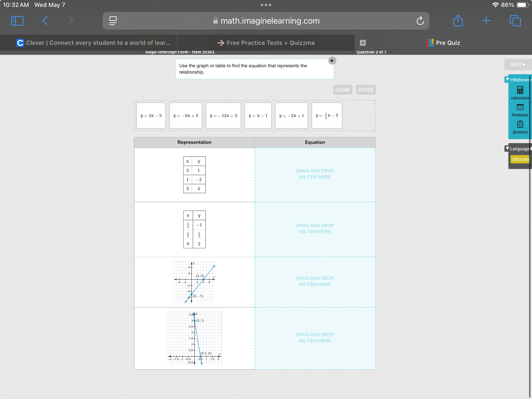Viewport: 532px width, 399px height.
Task: Open the formulas reference
Action: click(520, 110)
